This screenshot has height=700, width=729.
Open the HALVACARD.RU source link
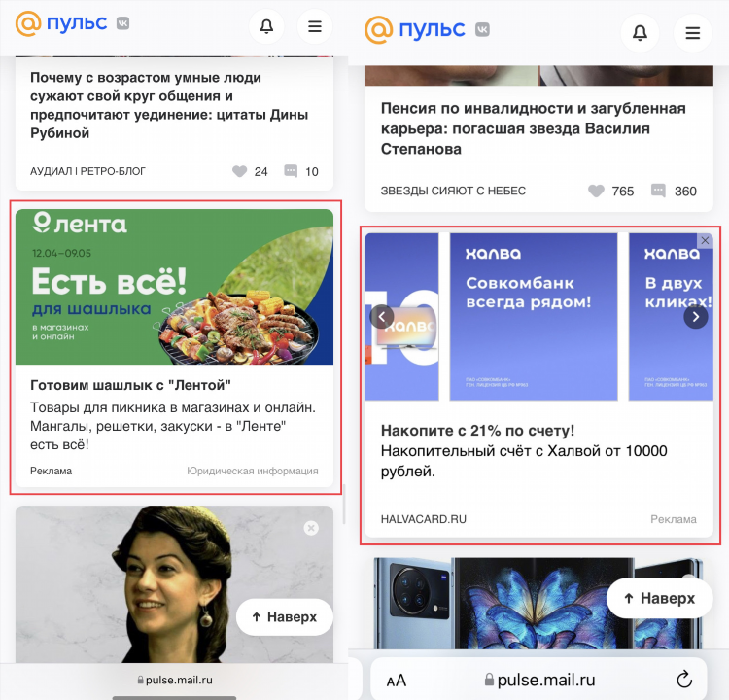point(424,519)
